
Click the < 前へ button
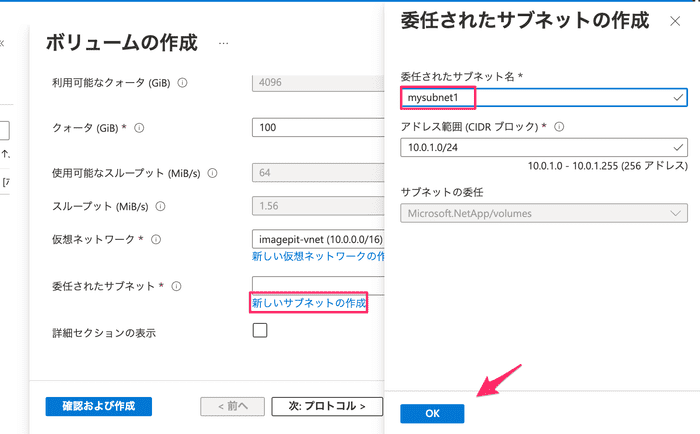[x=232, y=406]
